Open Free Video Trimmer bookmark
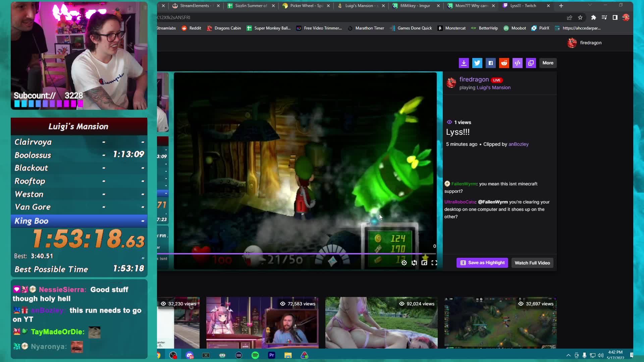Screen dimensions: 644x362 click(x=319, y=28)
